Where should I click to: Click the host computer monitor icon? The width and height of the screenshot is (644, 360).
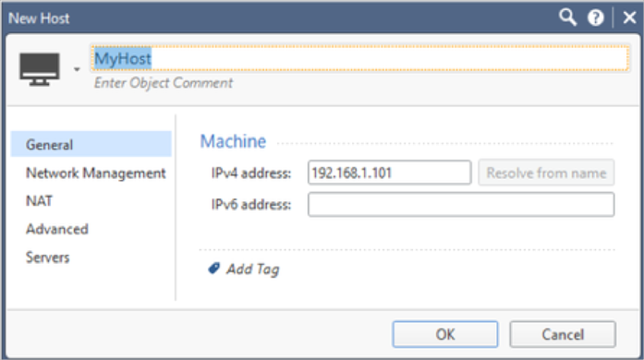click(x=40, y=69)
